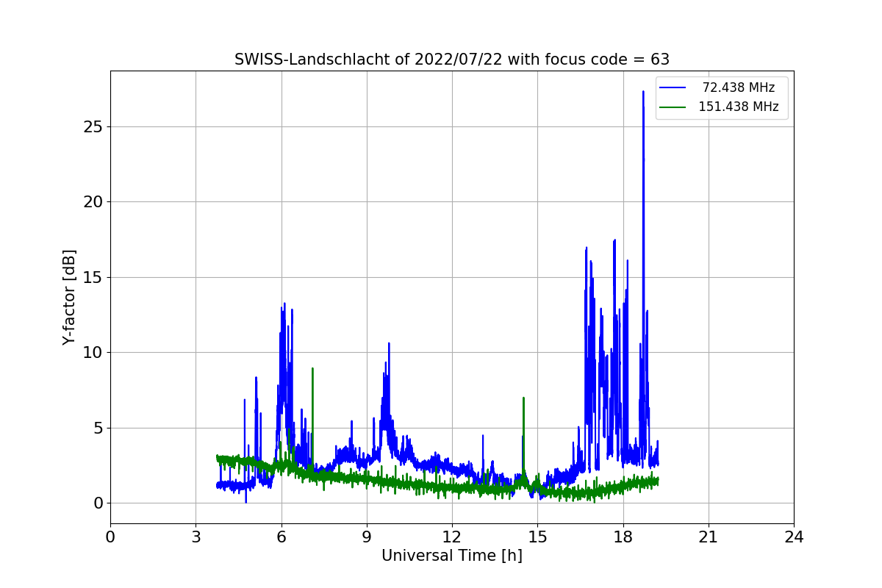This screenshot has width=882, height=588.
Task: Click x-axis tick label 15
Action: [537, 537]
